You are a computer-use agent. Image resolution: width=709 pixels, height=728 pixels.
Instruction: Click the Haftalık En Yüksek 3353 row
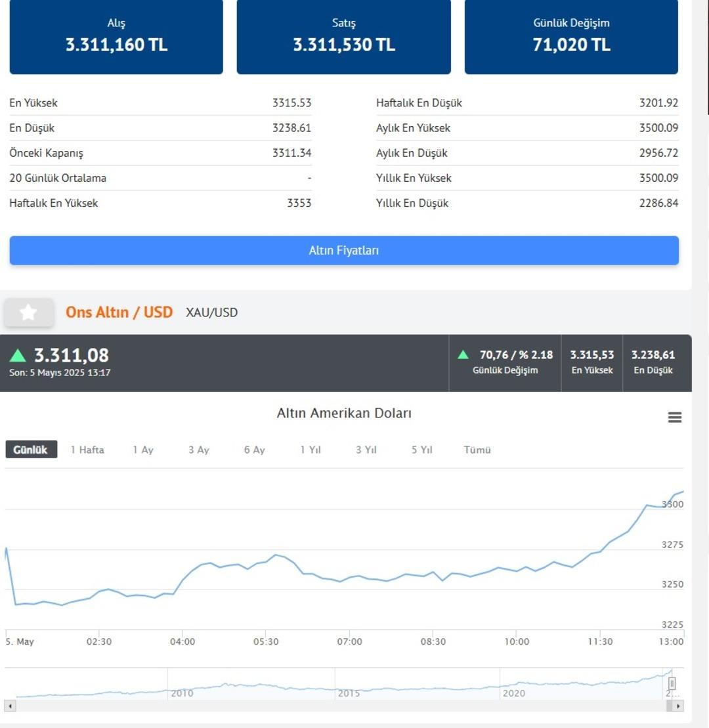(160, 203)
